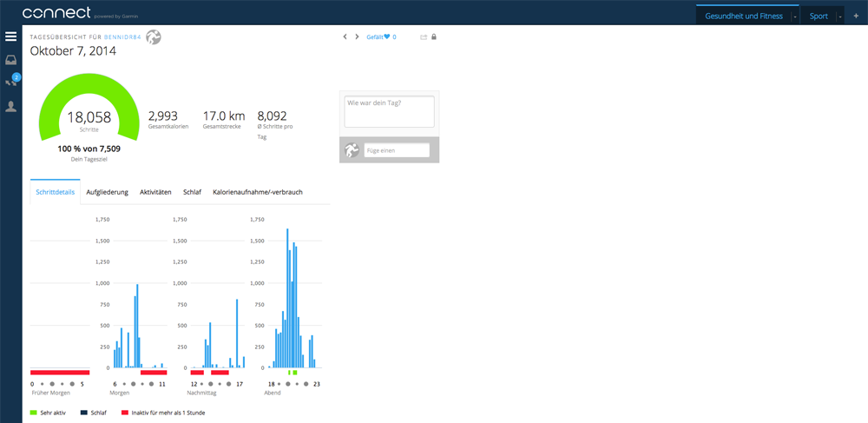
Task: Expand the Sport tab dropdown arrow
Action: [x=839, y=17]
